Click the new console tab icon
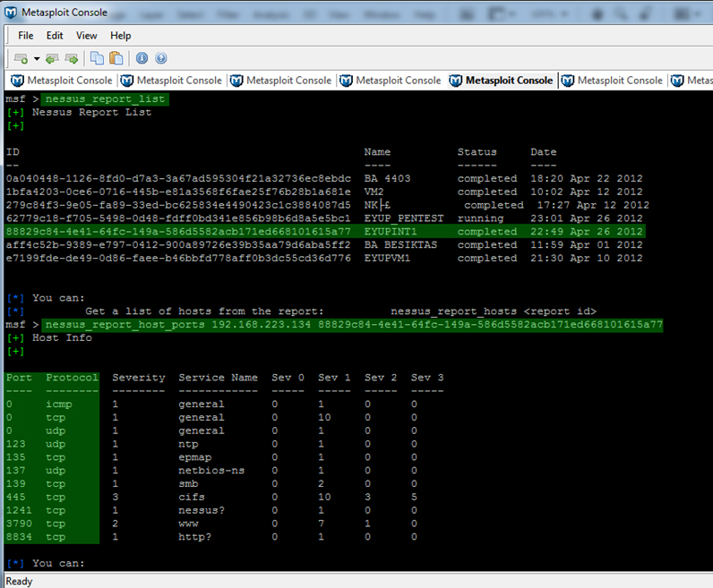The width and height of the screenshot is (713, 588). (x=21, y=58)
